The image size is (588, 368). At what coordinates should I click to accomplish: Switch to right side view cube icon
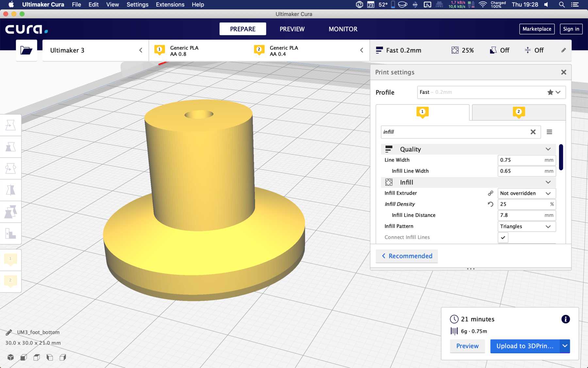[x=63, y=357]
